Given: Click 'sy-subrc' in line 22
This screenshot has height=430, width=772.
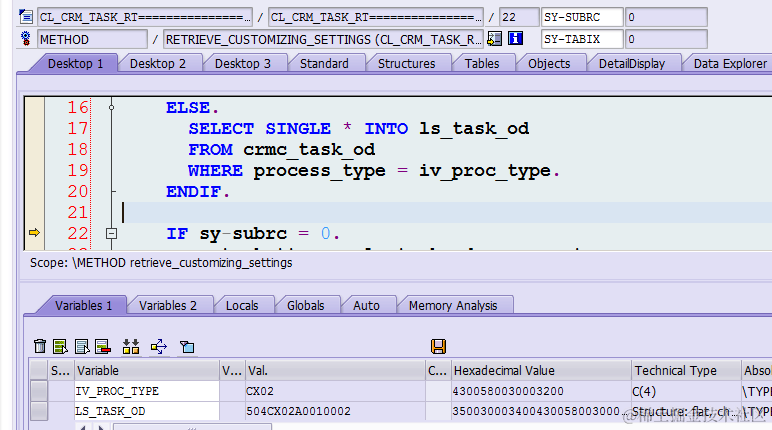Looking at the screenshot, I should (x=243, y=233).
